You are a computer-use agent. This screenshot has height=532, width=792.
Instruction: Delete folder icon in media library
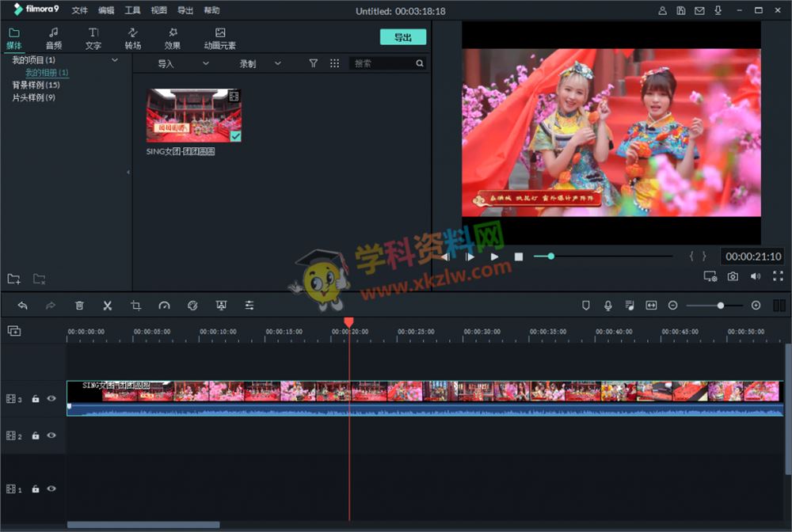[40, 279]
